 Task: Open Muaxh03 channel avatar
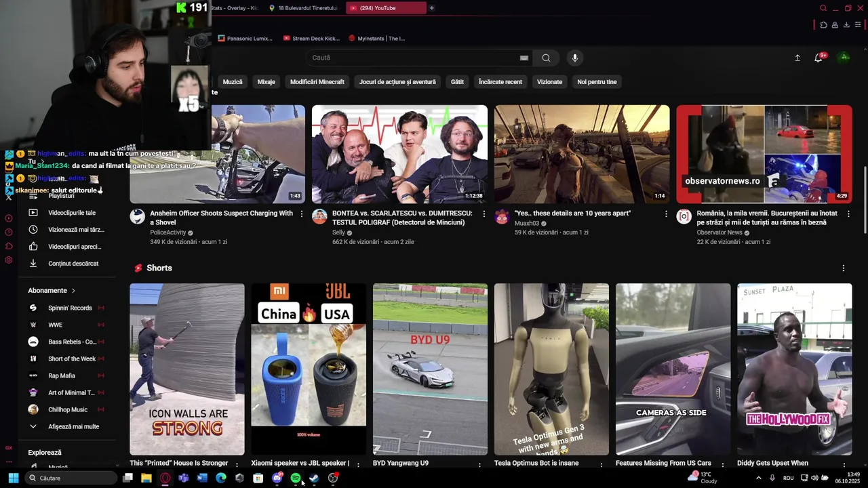(x=502, y=216)
